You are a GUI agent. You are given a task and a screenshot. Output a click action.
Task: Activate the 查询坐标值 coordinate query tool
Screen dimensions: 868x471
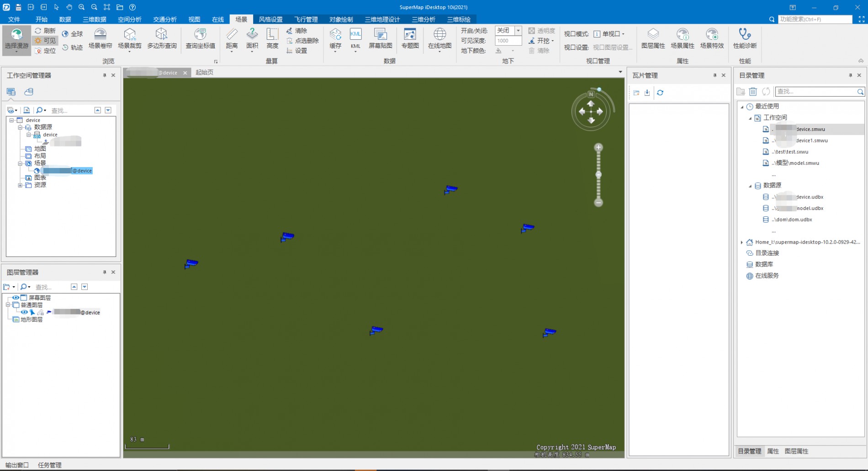point(200,38)
